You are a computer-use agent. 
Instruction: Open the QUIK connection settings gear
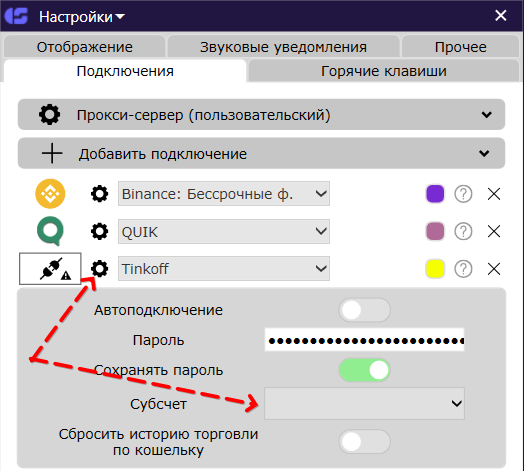(x=100, y=231)
